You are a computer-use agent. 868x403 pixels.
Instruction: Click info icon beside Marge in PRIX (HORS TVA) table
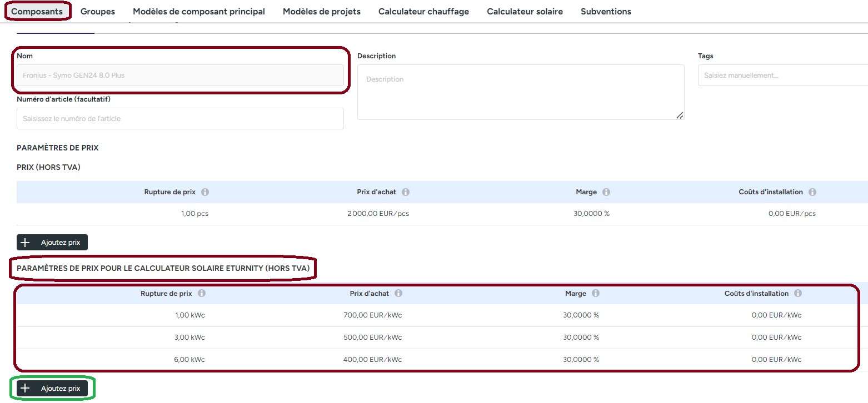pyautogui.click(x=606, y=192)
